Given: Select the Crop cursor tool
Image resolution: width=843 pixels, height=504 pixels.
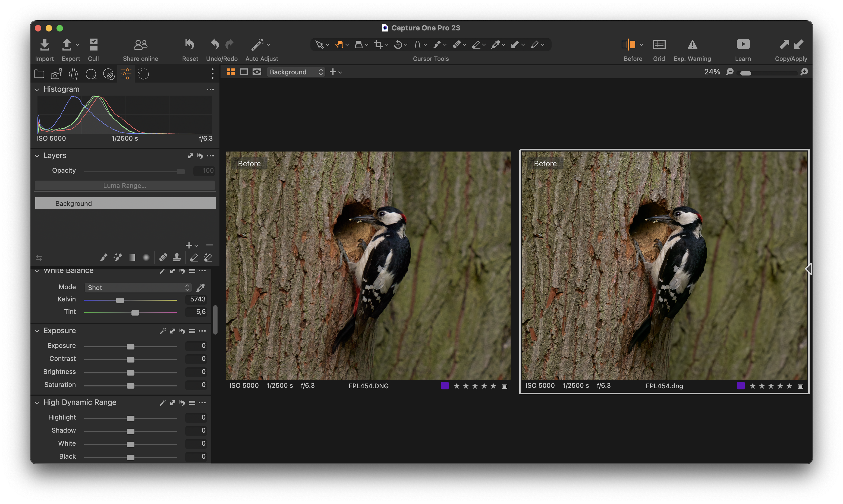Looking at the screenshot, I should (378, 45).
